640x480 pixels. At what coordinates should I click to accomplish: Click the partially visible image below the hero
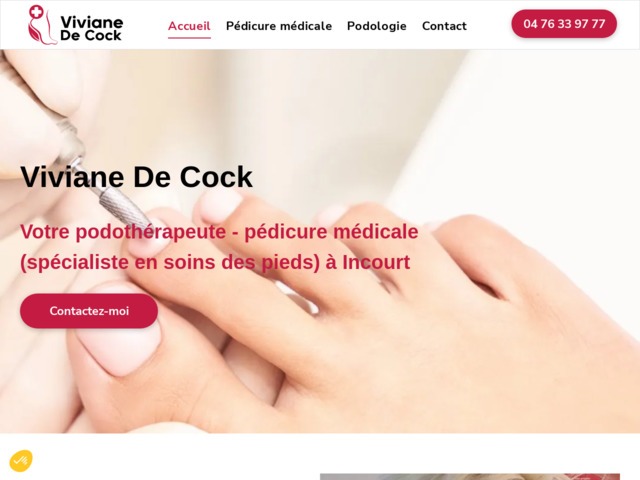click(x=470, y=477)
